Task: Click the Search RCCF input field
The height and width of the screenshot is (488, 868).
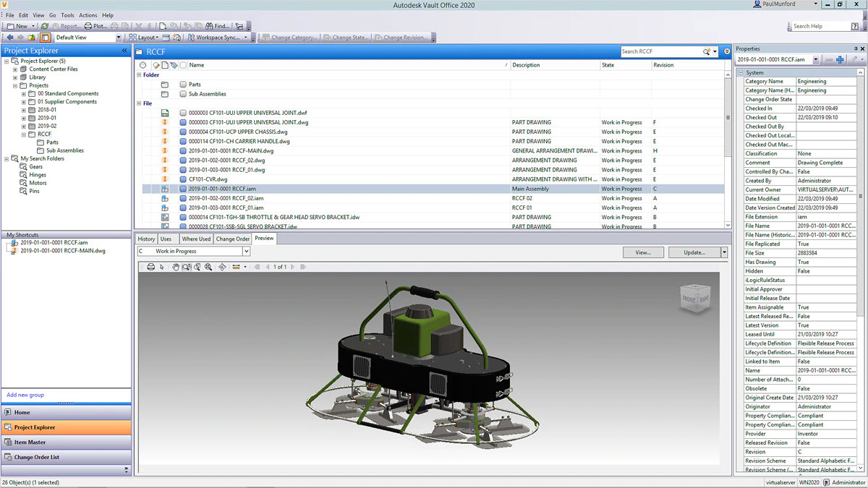Action: (661, 51)
